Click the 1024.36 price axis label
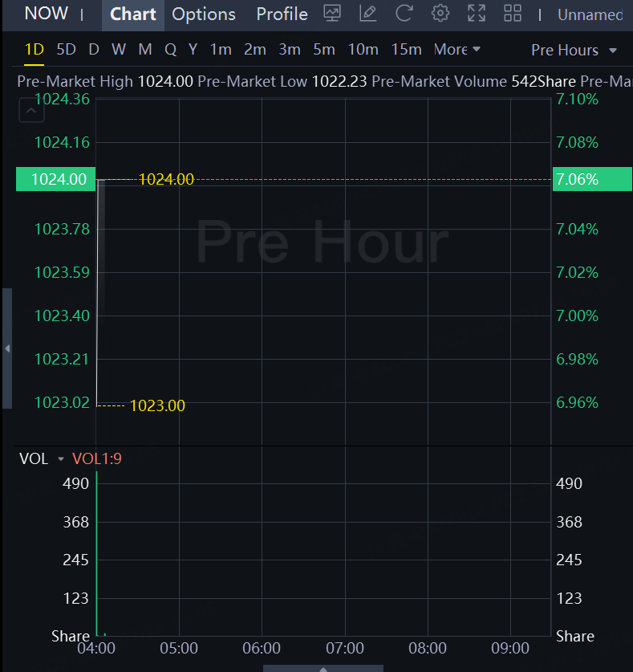The width and height of the screenshot is (633, 672). click(62, 100)
